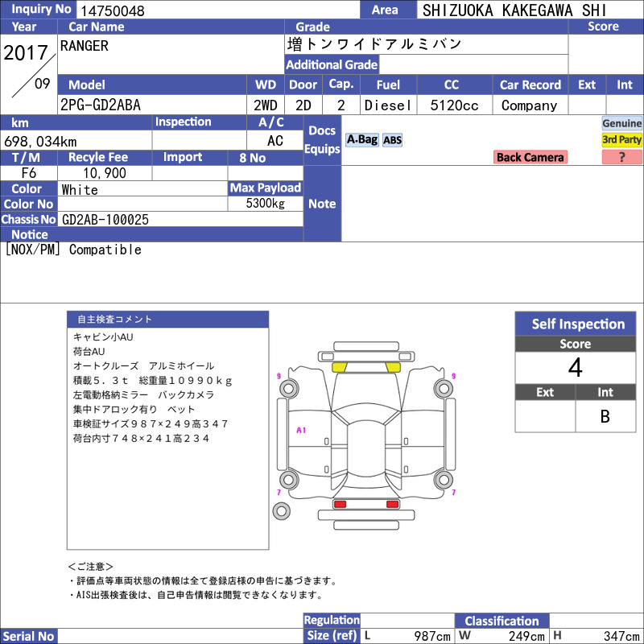This screenshot has height=644, width=644.
Task: Click the Back Camera badge
Action: pyautogui.click(x=530, y=157)
